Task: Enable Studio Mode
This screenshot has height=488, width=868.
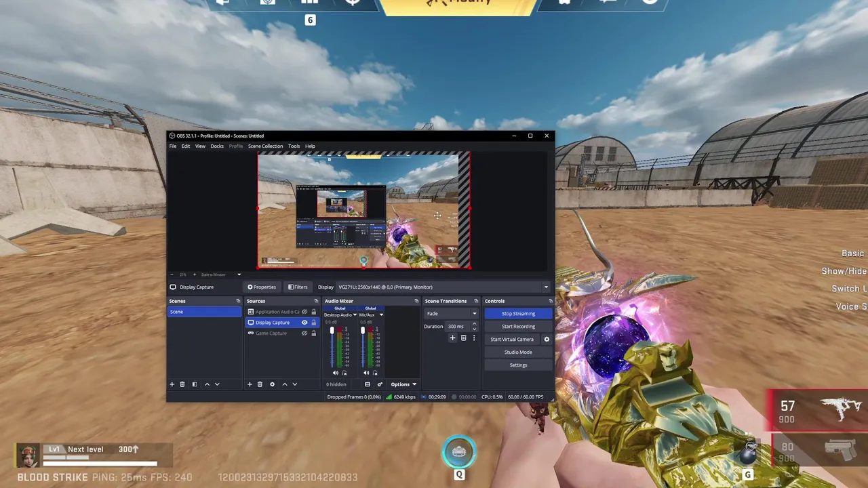Action: click(518, 352)
